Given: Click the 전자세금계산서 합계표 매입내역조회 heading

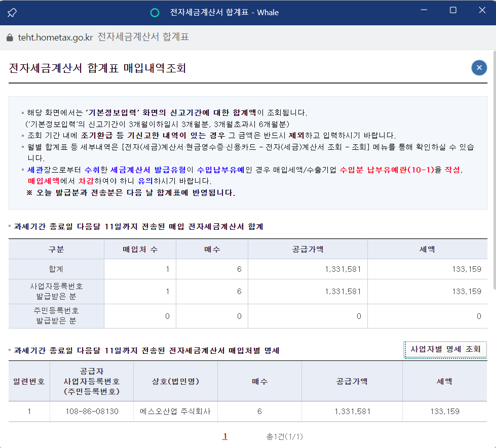Looking at the screenshot, I should [97, 68].
